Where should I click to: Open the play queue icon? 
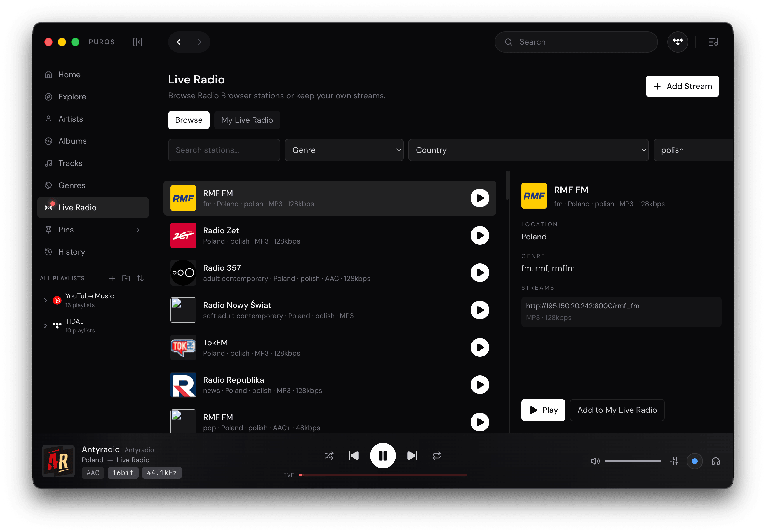(x=713, y=42)
